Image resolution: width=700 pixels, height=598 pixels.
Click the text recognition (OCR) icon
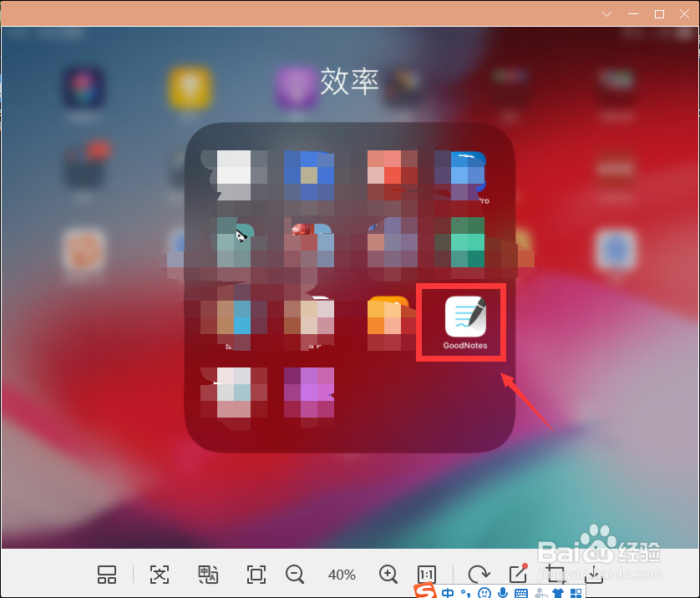coord(160,575)
